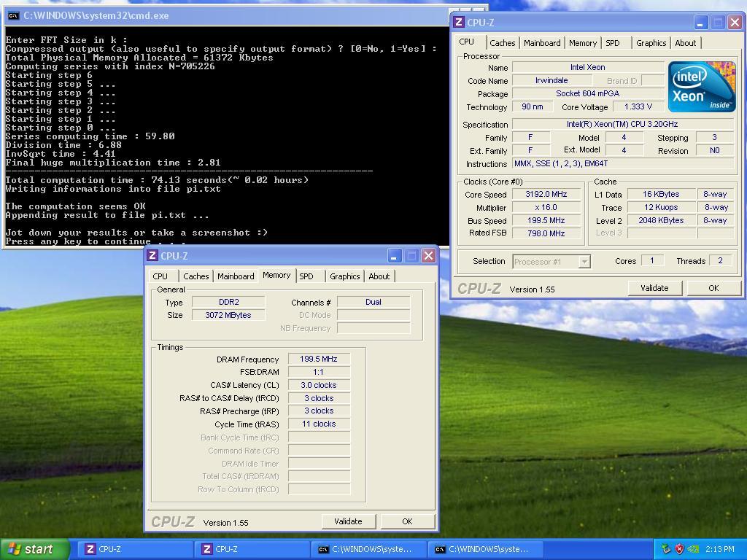The width and height of the screenshot is (747, 560).
Task: Click Validate in the CPU tab window
Action: 654,288
